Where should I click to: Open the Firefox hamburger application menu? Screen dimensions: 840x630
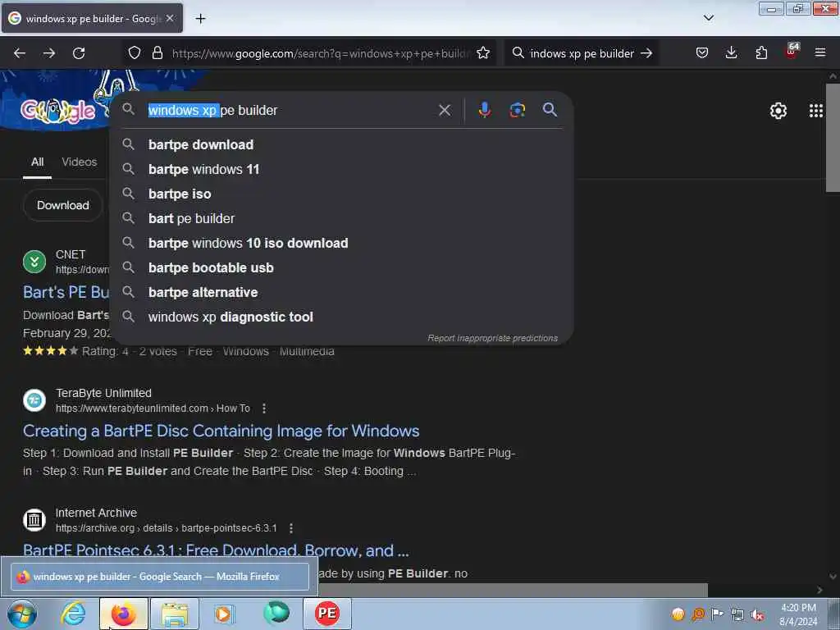coord(820,53)
